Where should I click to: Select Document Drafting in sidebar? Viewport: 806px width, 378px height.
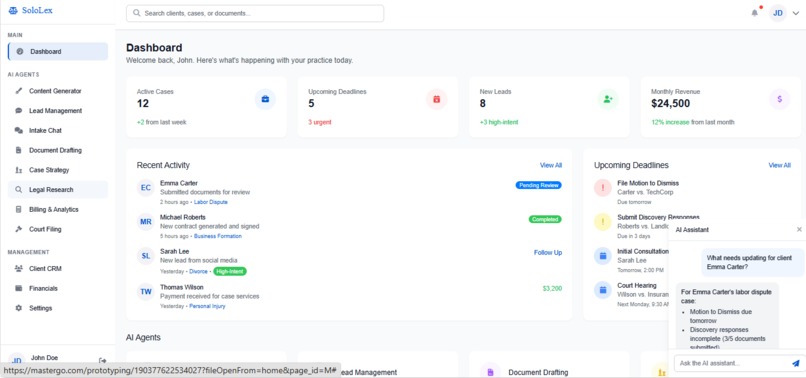58,150
